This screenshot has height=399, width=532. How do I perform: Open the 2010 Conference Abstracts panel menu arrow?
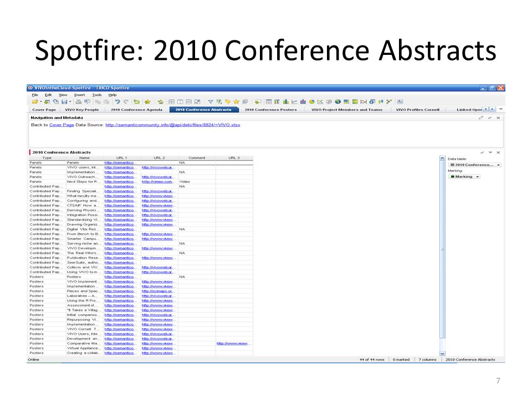click(490, 152)
